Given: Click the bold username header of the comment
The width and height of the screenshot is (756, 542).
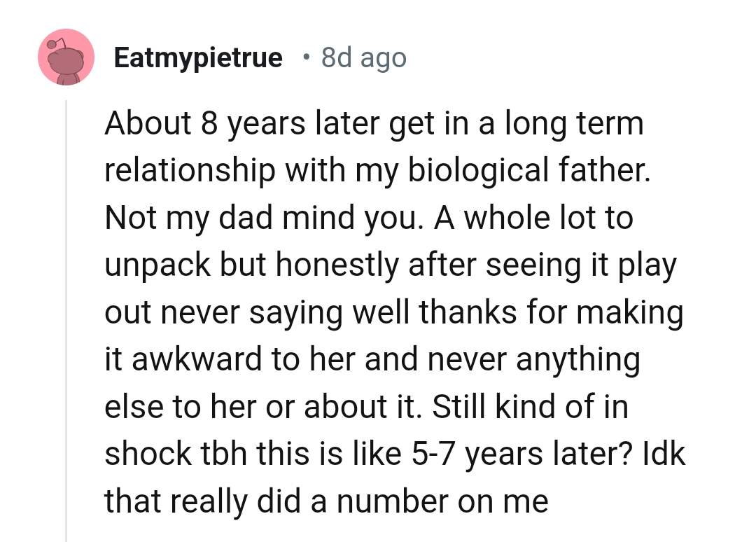Looking at the screenshot, I should click(x=199, y=57).
